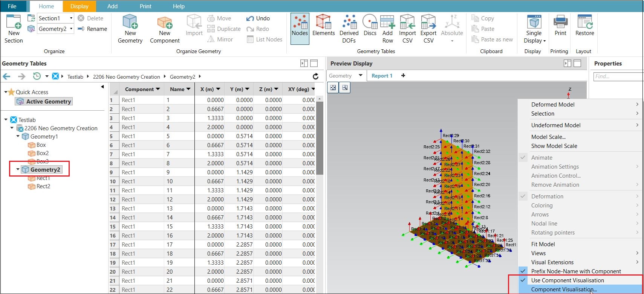Open Derived DOFs table
644x294 pixels.
[349, 29]
